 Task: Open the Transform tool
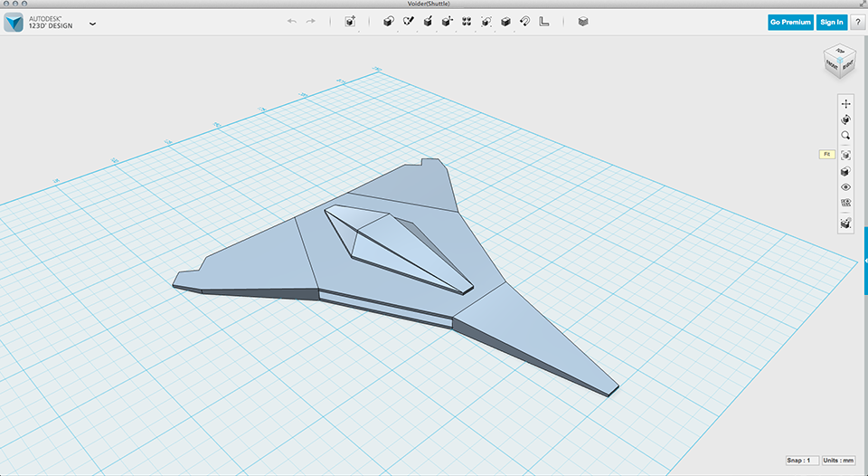tap(350, 22)
